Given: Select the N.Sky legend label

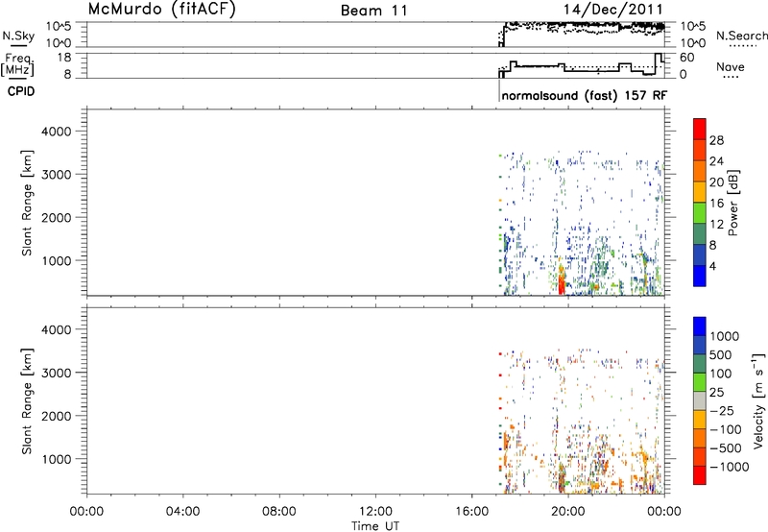Looking at the screenshot, I should (x=18, y=36).
